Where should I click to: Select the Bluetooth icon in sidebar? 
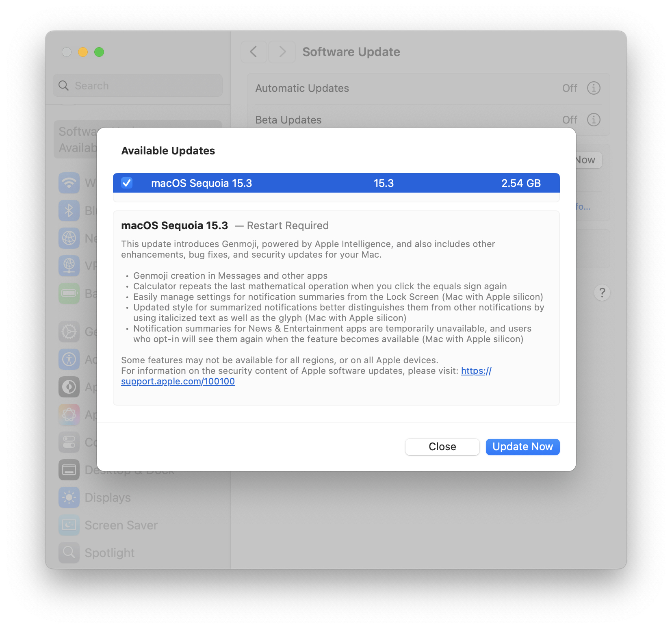pos(69,210)
